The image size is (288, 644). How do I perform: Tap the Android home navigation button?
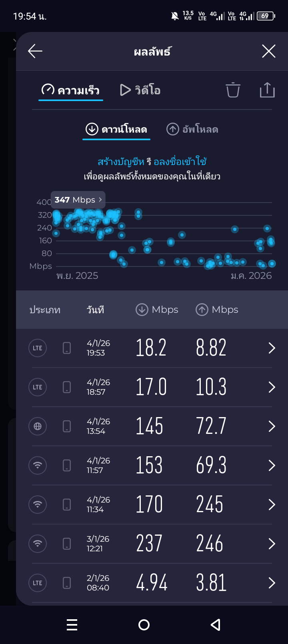[144, 625]
